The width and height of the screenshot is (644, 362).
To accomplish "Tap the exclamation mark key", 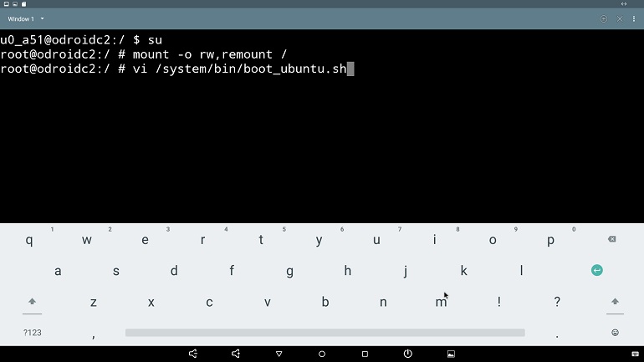I will click(x=499, y=302).
